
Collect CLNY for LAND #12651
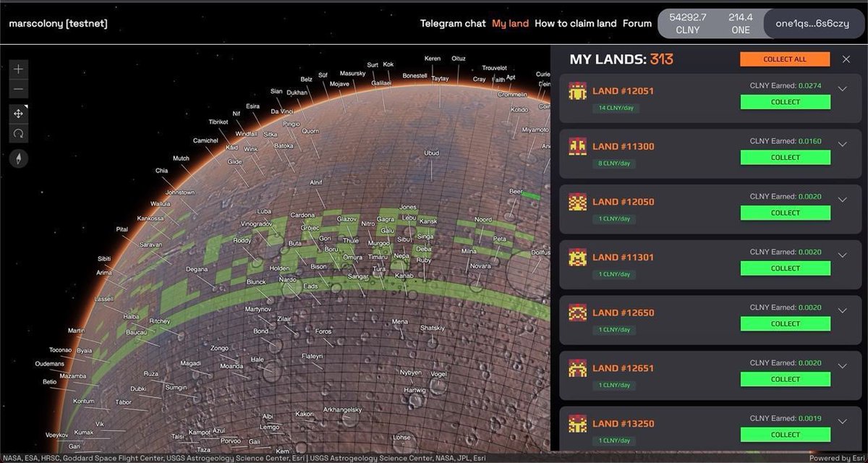[786, 379]
